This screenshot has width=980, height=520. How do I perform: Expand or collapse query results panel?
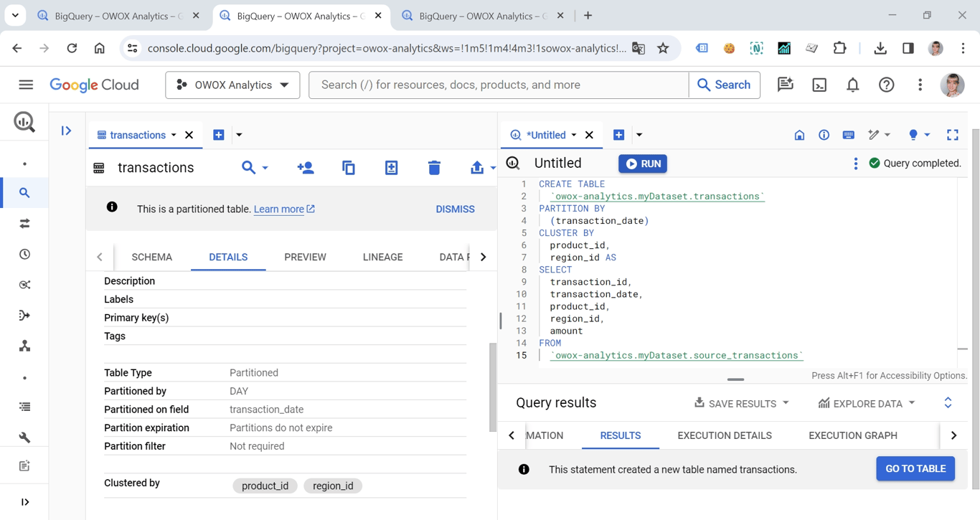(x=948, y=403)
